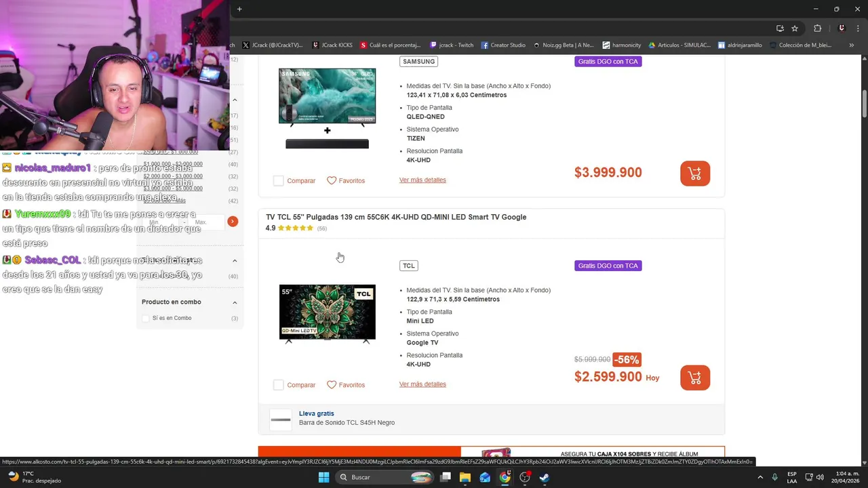Switch to Google Chrome in the taskbar
The height and width of the screenshot is (488, 868).
click(505, 477)
